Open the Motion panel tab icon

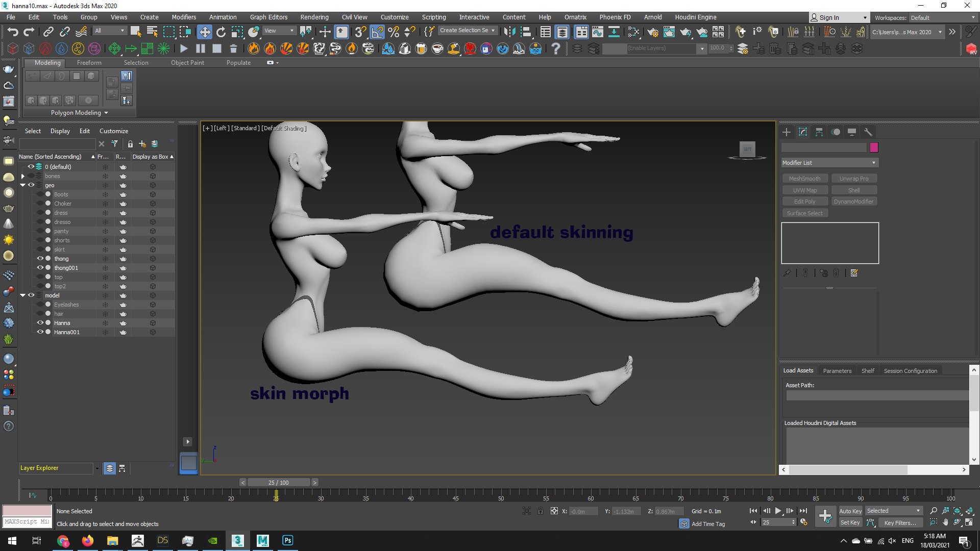(x=836, y=132)
